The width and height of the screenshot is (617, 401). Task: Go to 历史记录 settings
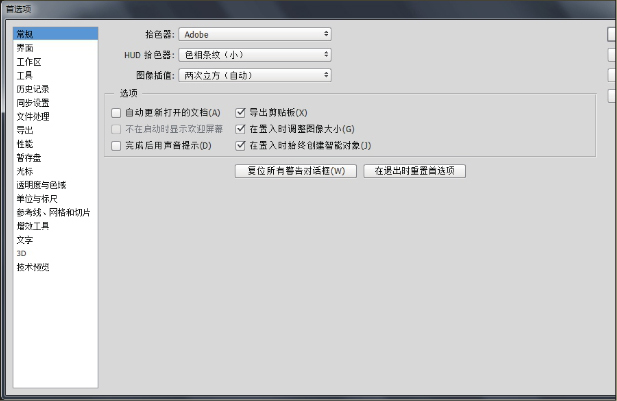pyautogui.click(x=32, y=89)
